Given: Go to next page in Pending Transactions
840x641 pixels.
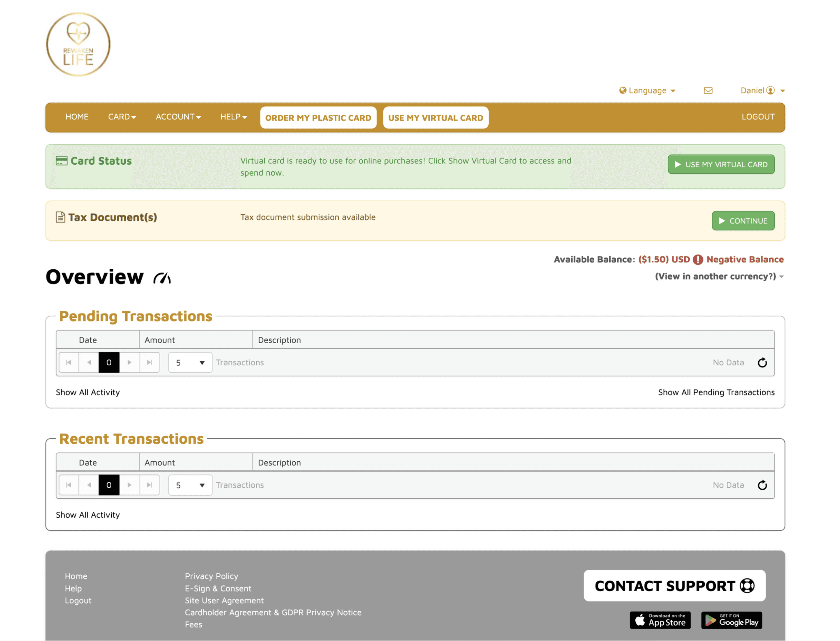Looking at the screenshot, I should (129, 363).
